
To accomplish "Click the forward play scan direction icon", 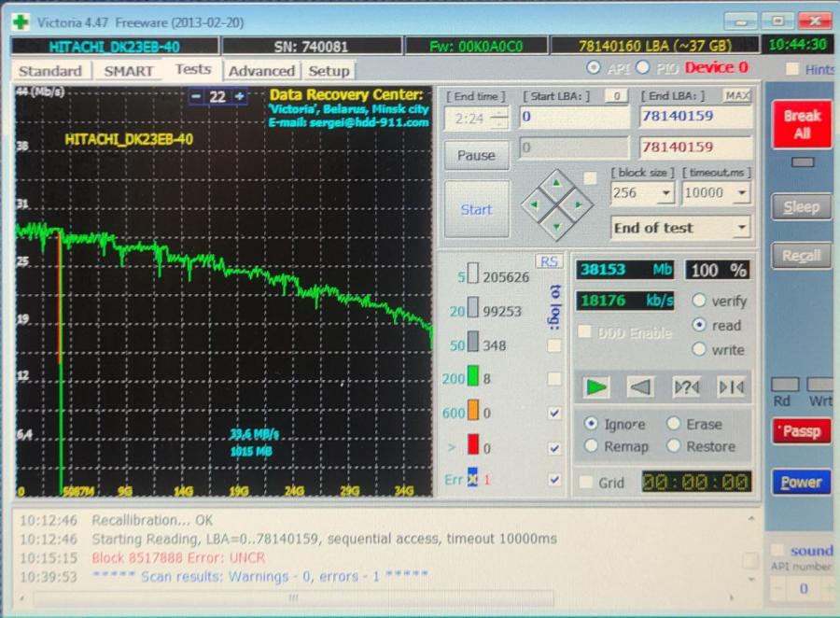I will click(596, 386).
